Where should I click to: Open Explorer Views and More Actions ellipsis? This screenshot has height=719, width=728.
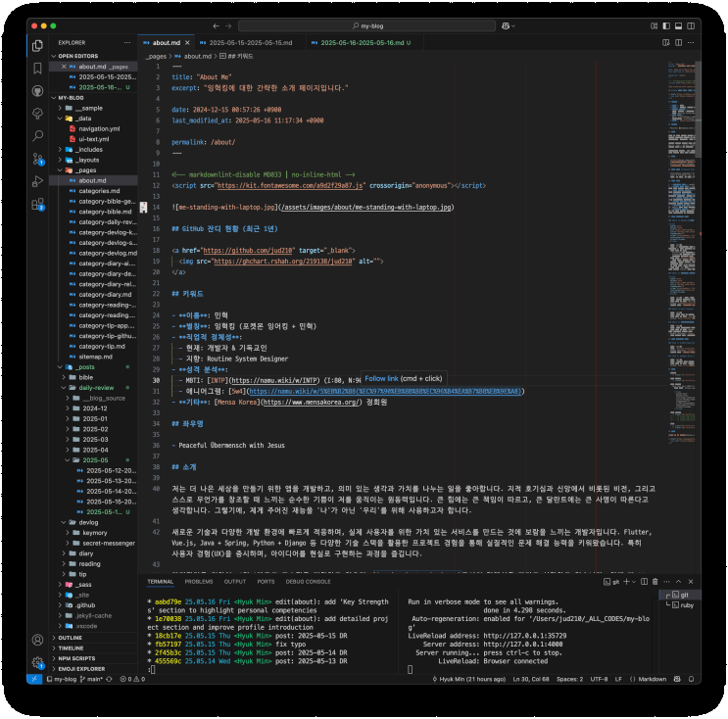[127, 43]
